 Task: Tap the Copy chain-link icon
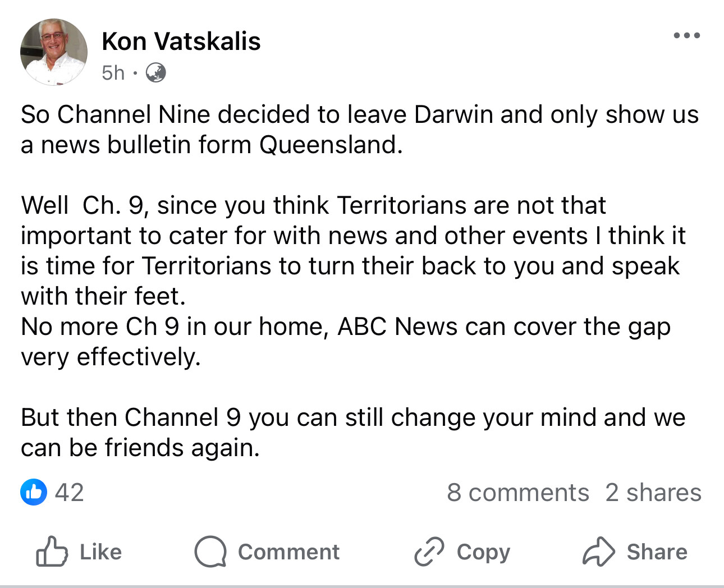(x=429, y=552)
